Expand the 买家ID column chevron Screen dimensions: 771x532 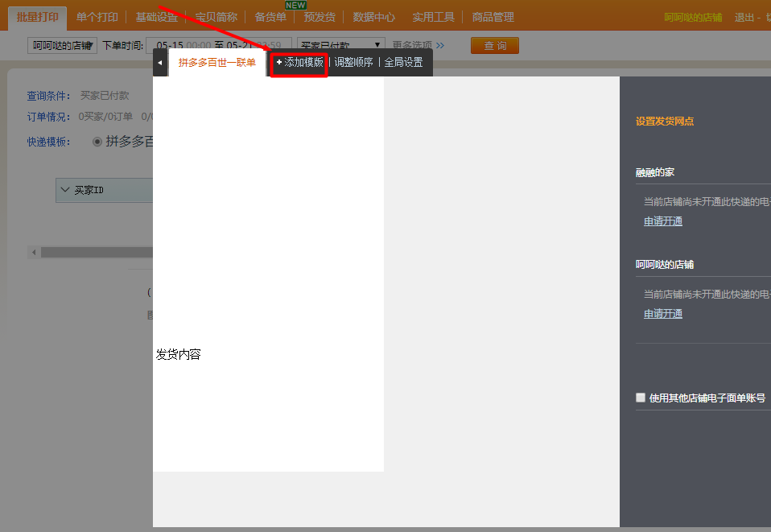(x=66, y=190)
